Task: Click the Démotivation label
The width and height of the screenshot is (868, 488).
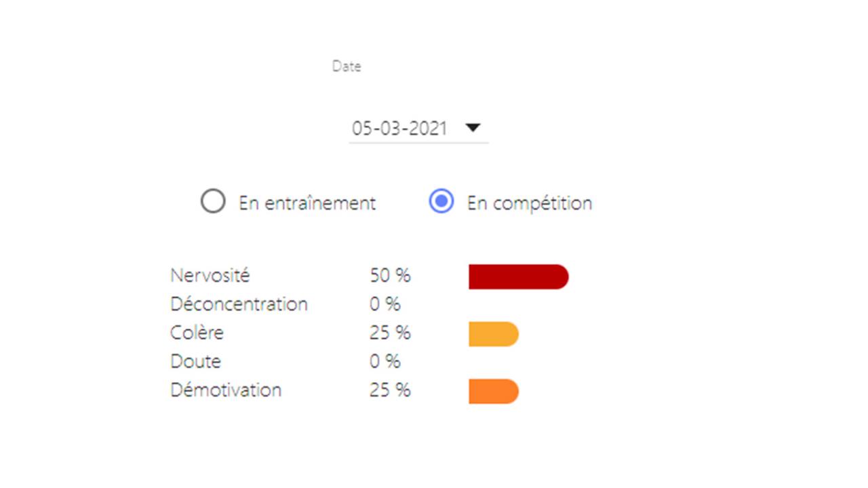Action: [x=226, y=390]
